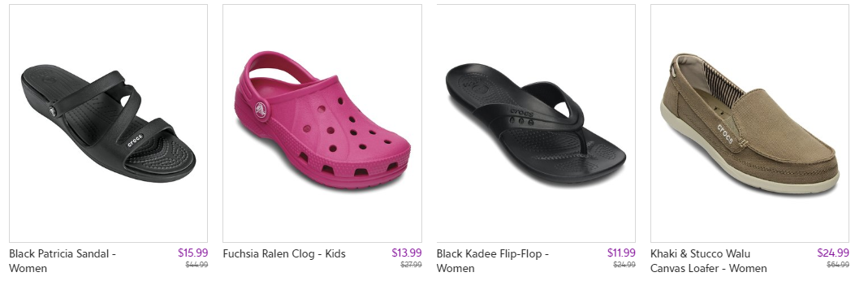Open the Black Patricia Sandal product image

[x=109, y=123]
